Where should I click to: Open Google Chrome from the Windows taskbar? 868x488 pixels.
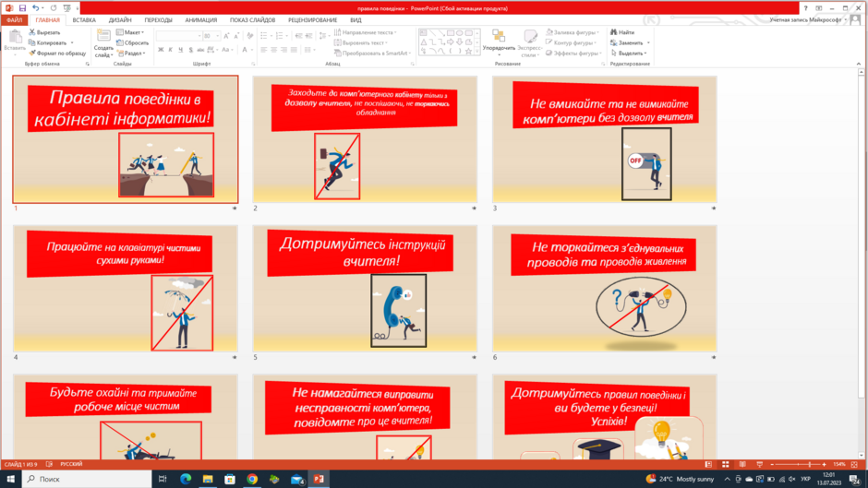click(x=252, y=479)
